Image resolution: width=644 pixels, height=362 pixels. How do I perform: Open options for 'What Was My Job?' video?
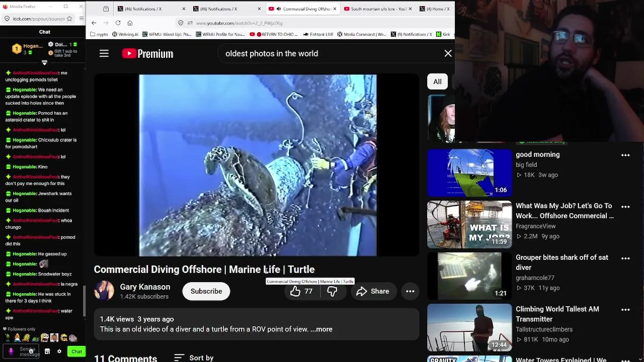[x=625, y=206]
